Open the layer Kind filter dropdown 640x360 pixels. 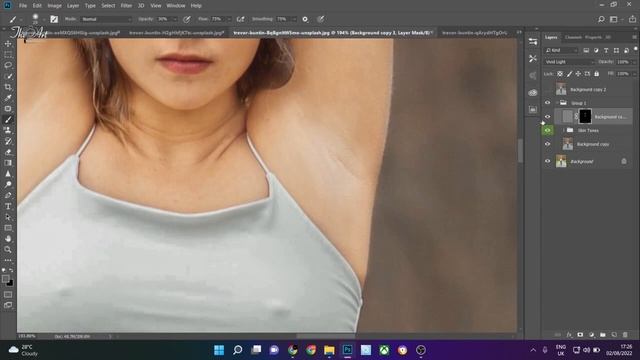[561, 50]
